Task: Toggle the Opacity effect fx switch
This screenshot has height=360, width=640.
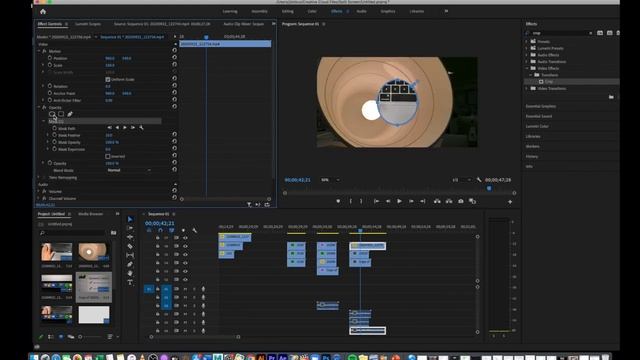Action: pos(44,107)
